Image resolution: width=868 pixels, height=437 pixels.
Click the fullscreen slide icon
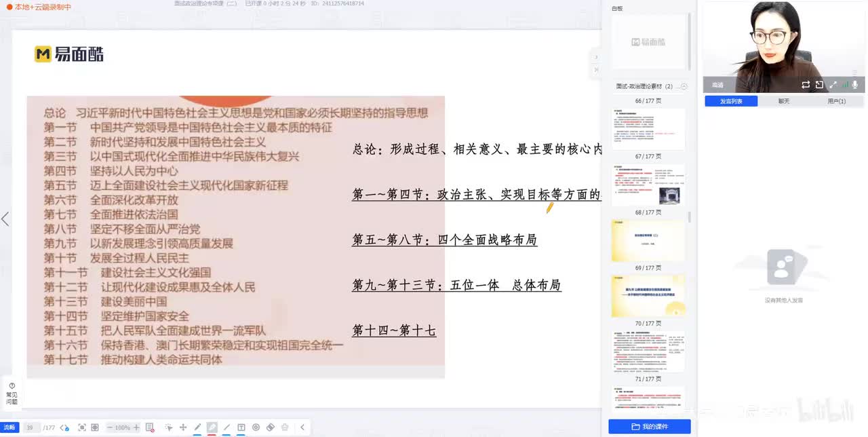(x=95, y=427)
